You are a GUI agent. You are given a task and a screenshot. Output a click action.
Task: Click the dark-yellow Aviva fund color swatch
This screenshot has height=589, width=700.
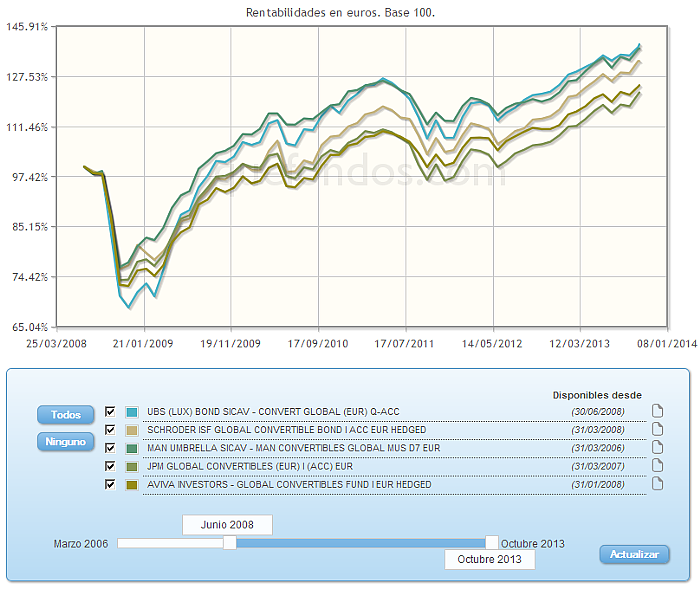tap(132, 485)
